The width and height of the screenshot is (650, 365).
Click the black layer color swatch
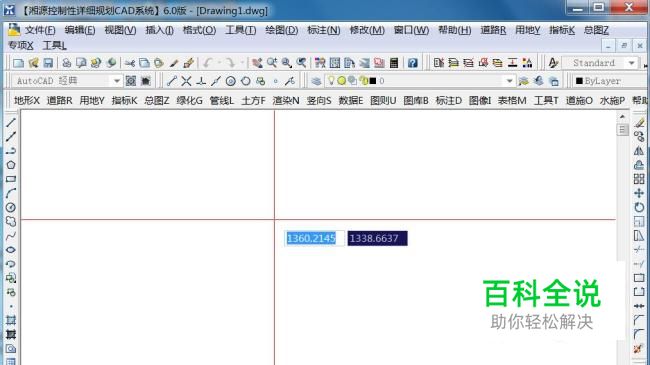click(373, 81)
